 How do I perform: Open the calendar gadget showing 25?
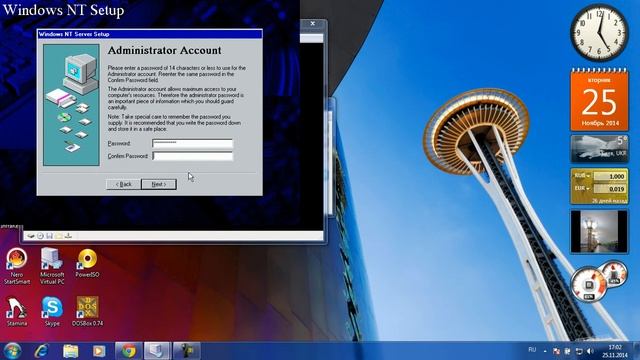(x=599, y=100)
